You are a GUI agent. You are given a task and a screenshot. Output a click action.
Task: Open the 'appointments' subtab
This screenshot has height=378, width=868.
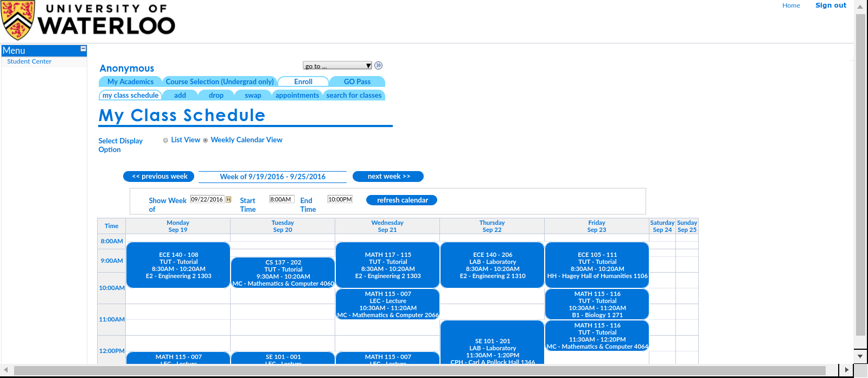pos(297,95)
